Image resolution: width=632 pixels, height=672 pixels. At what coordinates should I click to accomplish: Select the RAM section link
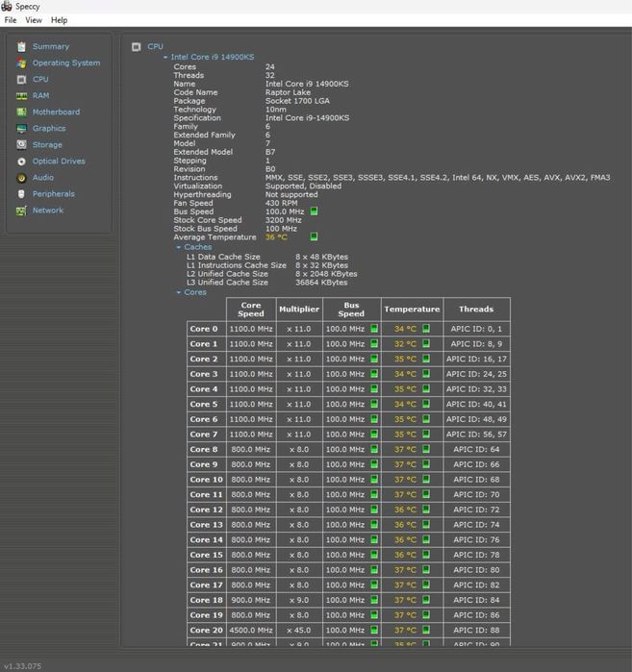pyautogui.click(x=40, y=95)
